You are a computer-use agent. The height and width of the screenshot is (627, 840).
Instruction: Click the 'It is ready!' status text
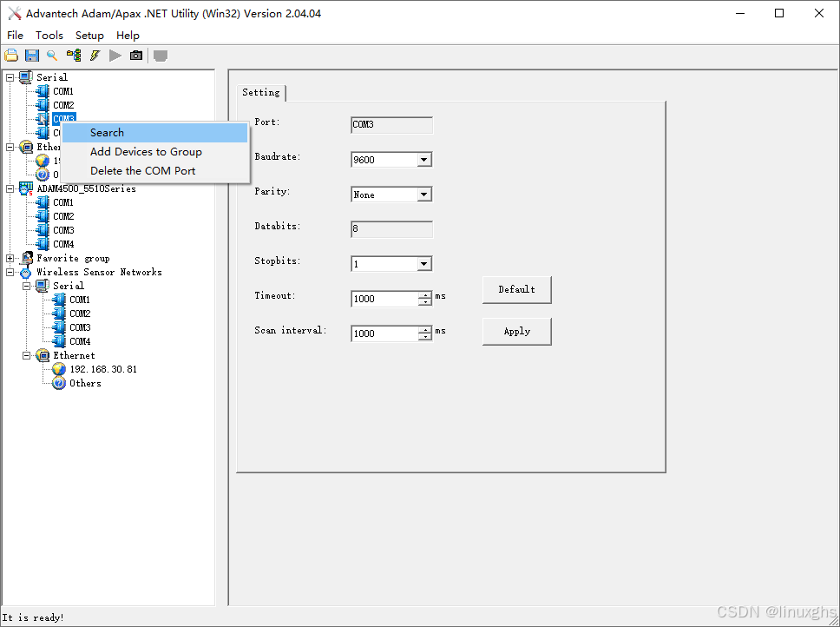pyautogui.click(x=33, y=618)
